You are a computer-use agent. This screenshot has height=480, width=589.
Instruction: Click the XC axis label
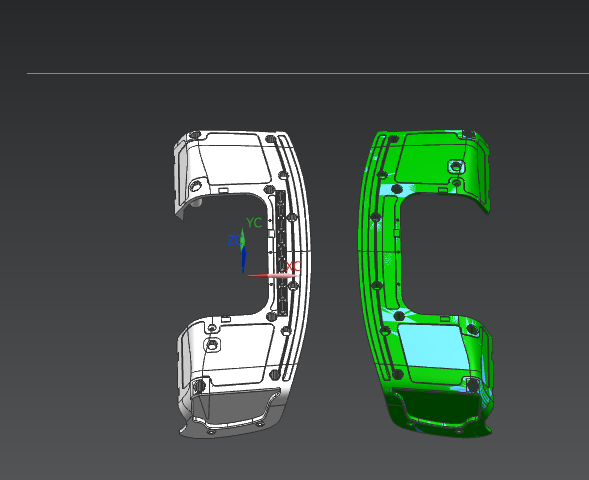(293, 267)
